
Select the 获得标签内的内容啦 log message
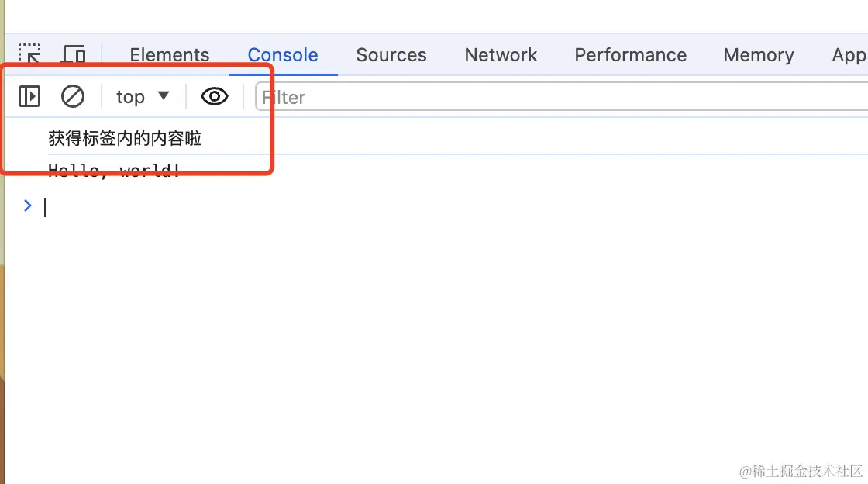(125, 139)
